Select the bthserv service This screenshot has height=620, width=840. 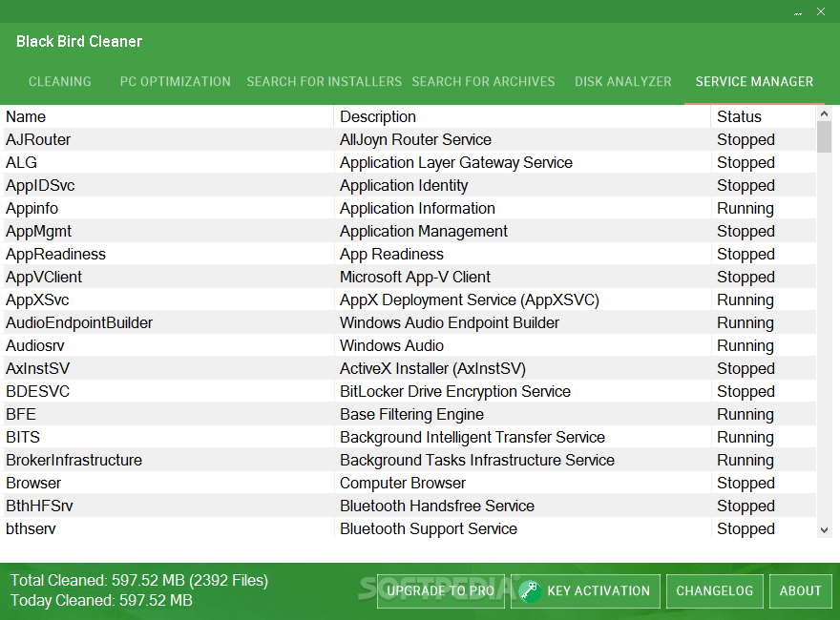[31, 529]
